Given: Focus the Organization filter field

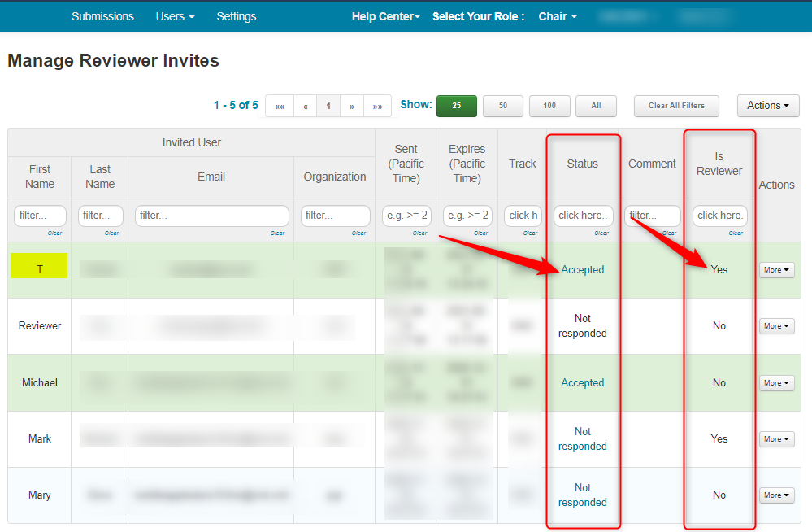Looking at the screenshot, I should 336,216.
